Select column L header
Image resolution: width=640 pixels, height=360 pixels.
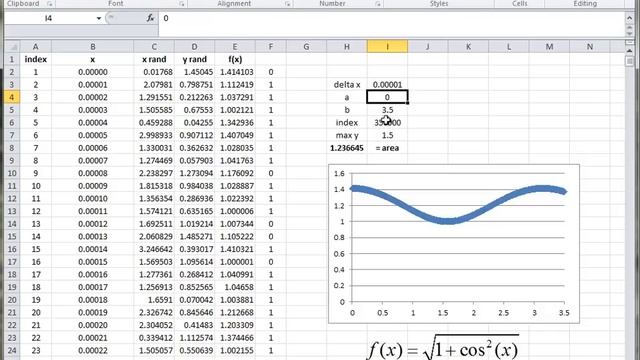click(x=509, y=47)
